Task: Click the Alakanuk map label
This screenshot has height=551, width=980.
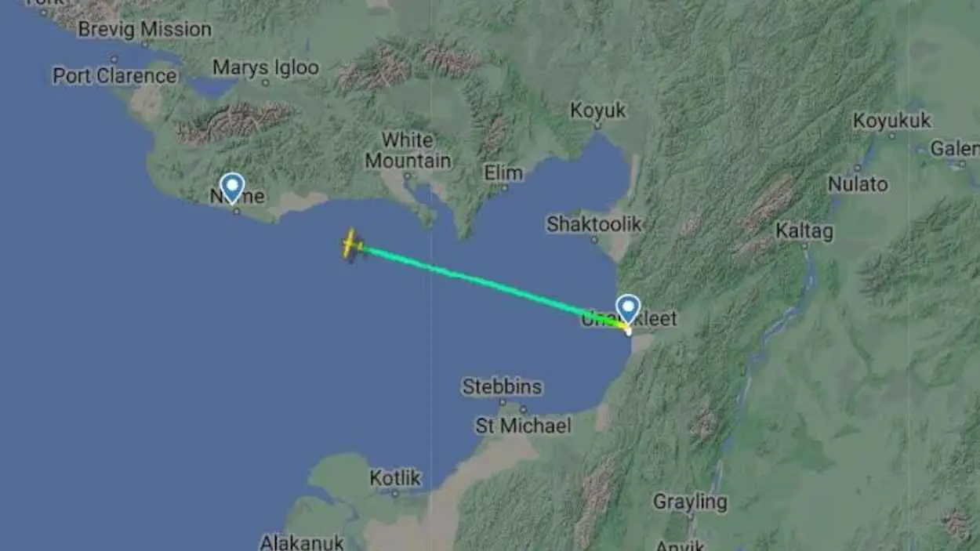Action: 302,542
